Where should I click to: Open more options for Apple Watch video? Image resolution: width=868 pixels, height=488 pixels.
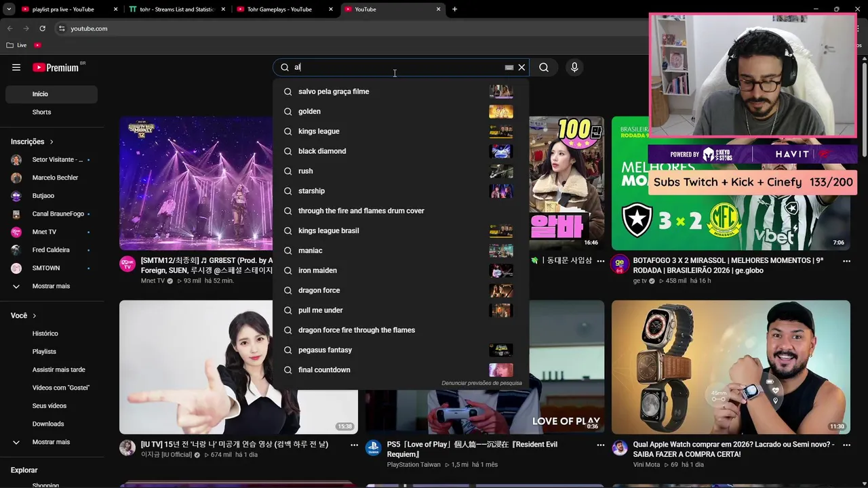(846, 445)
